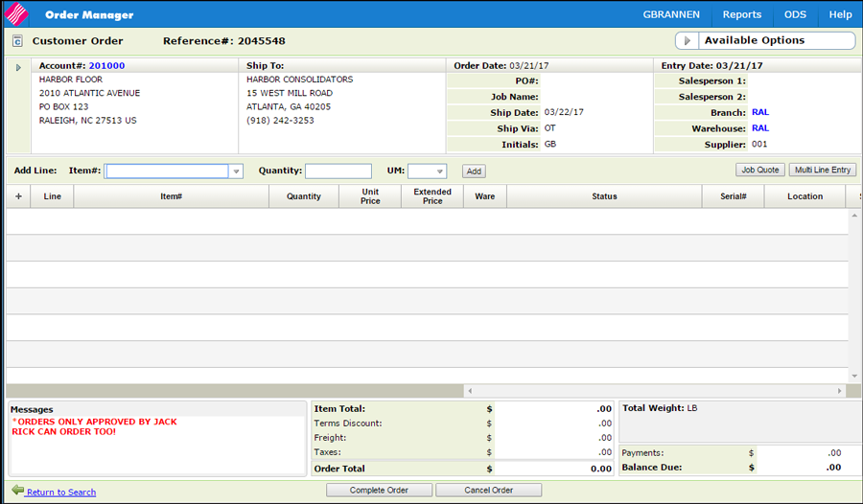Click Available Options play arrow icon
This screenshot has height=504, width=863.
[x=687, y=40]
